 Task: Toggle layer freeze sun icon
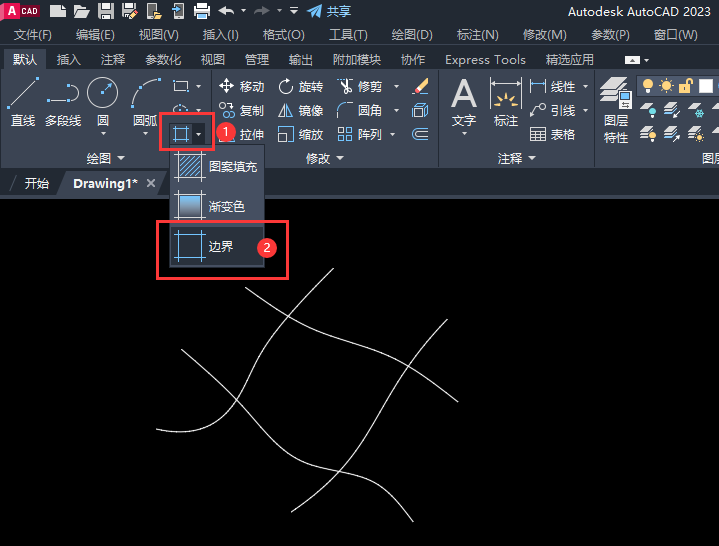(x=666, y=86)
